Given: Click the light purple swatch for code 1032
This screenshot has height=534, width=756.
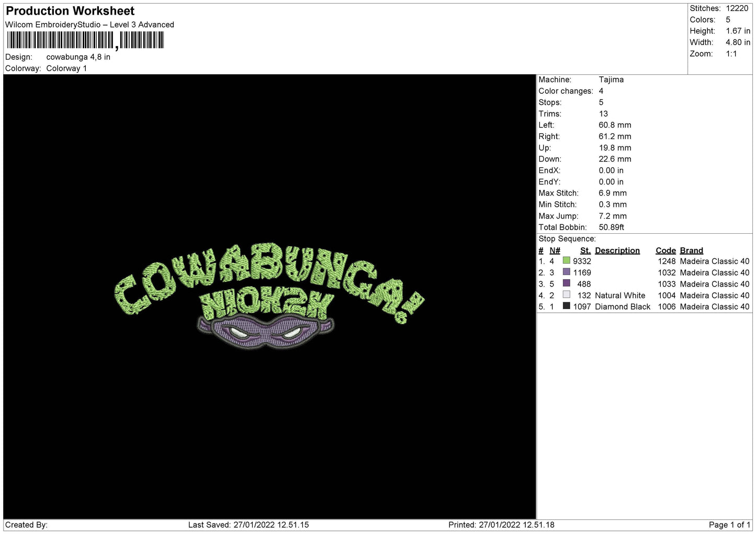Looking at the screenshot, I should (566, 272).
